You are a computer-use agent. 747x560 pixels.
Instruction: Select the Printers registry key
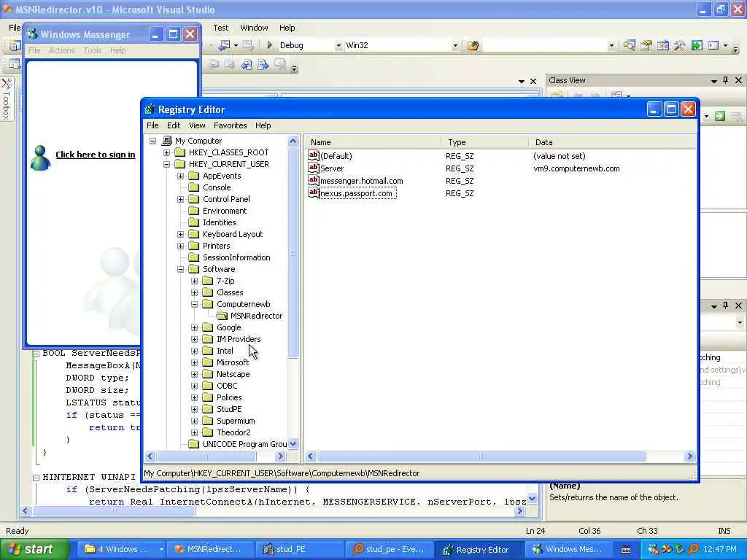[216, 246]
